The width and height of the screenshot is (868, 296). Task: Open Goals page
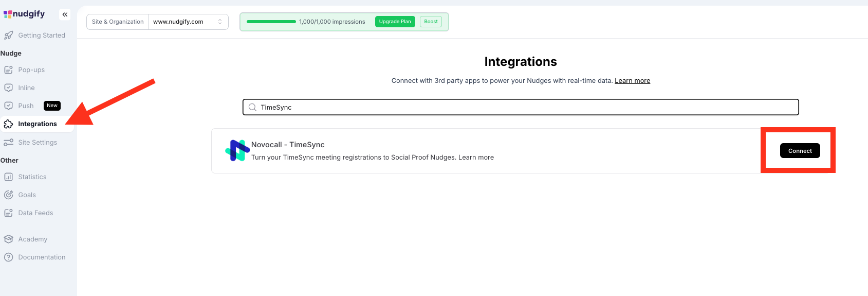click(27, 195)
